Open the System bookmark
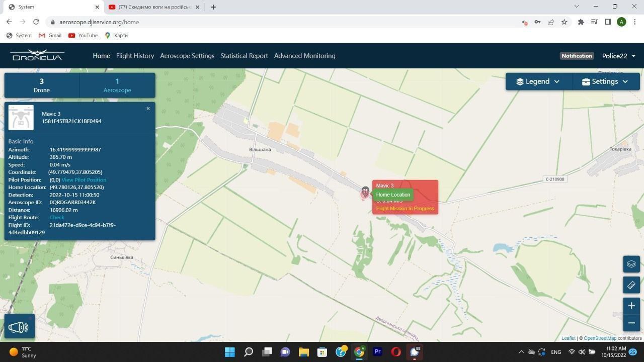644x362 pixels. click(19, 35)
